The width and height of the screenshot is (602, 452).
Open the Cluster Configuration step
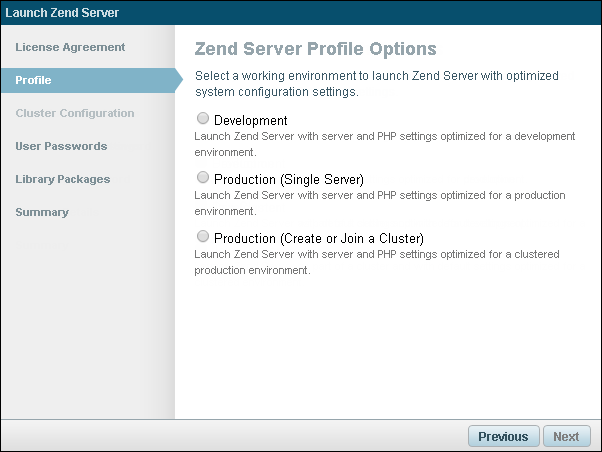click(75, 113)
